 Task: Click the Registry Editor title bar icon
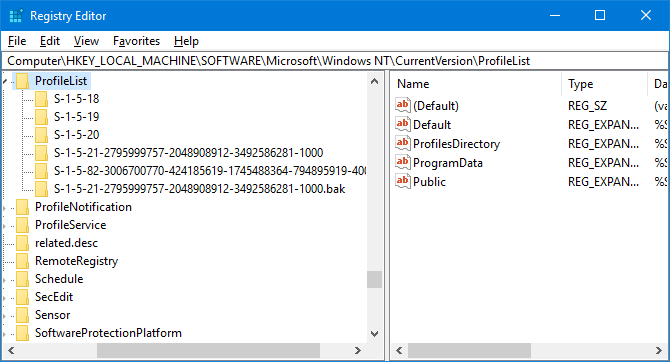(16, 16)
